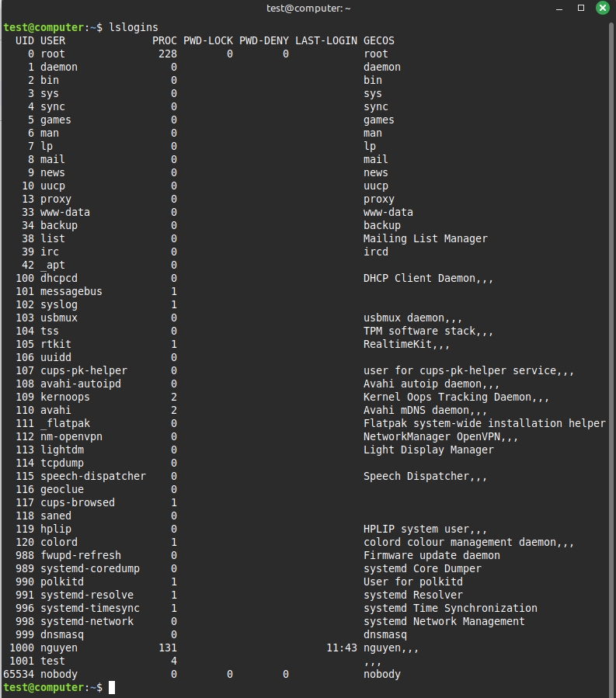The width and height of the screenshot is (616, 698).
Task: Click the terminal cursor at bottom prompt
Action: 112,687
